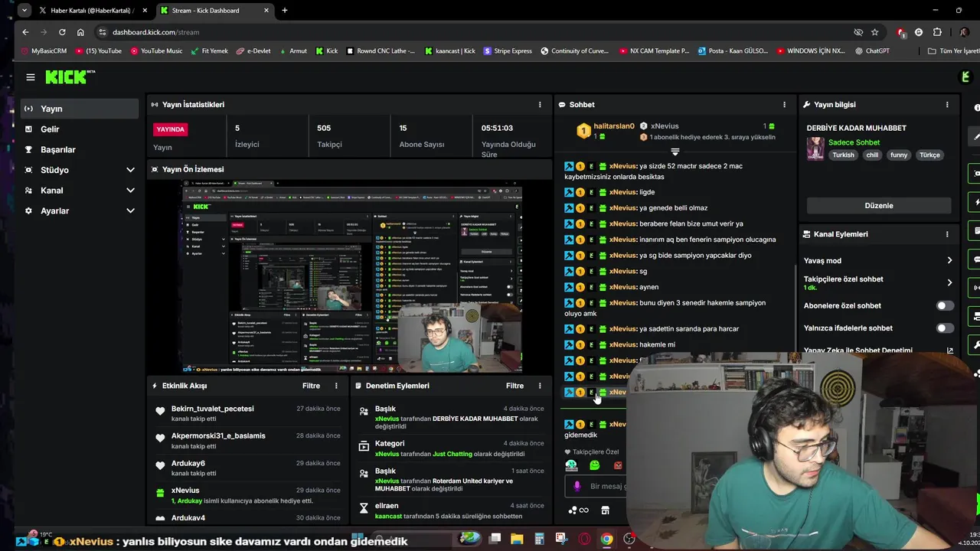Click the pencil icon in right toolbar
980x551 pixels.
(975, 136)
